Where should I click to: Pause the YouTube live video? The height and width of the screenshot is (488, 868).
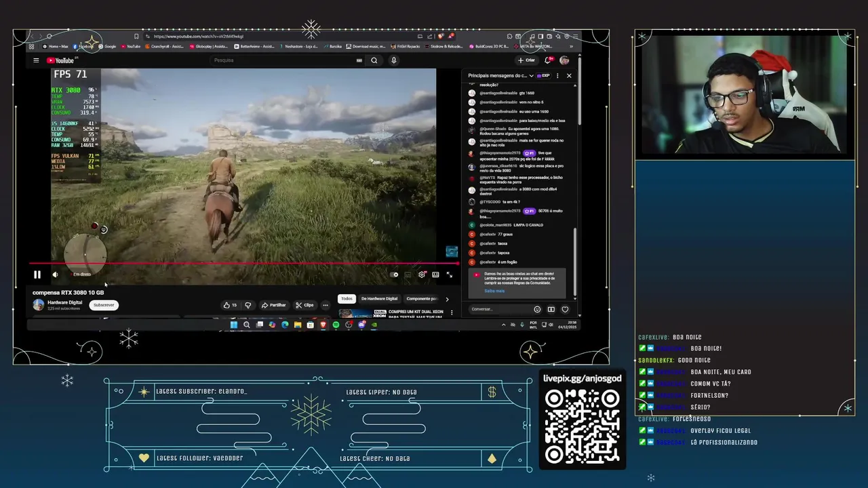coord(37,274)
